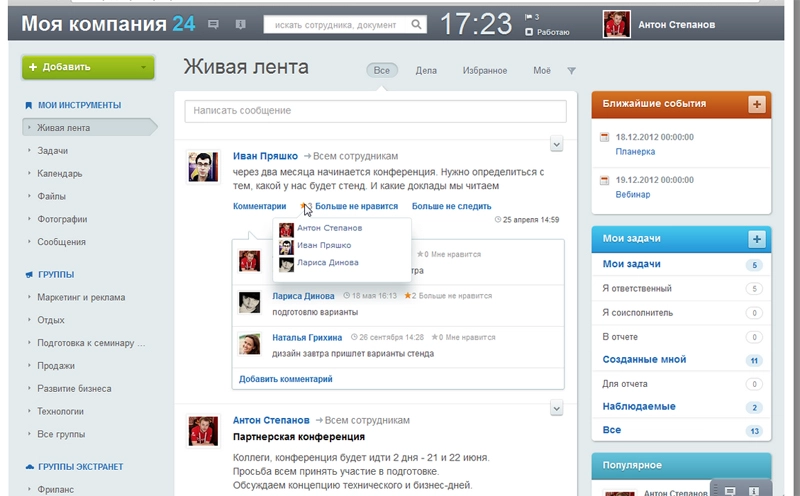800x496 pixels.
Task: Like Наталья Грихина's comment with star
Action: [435, 337]
